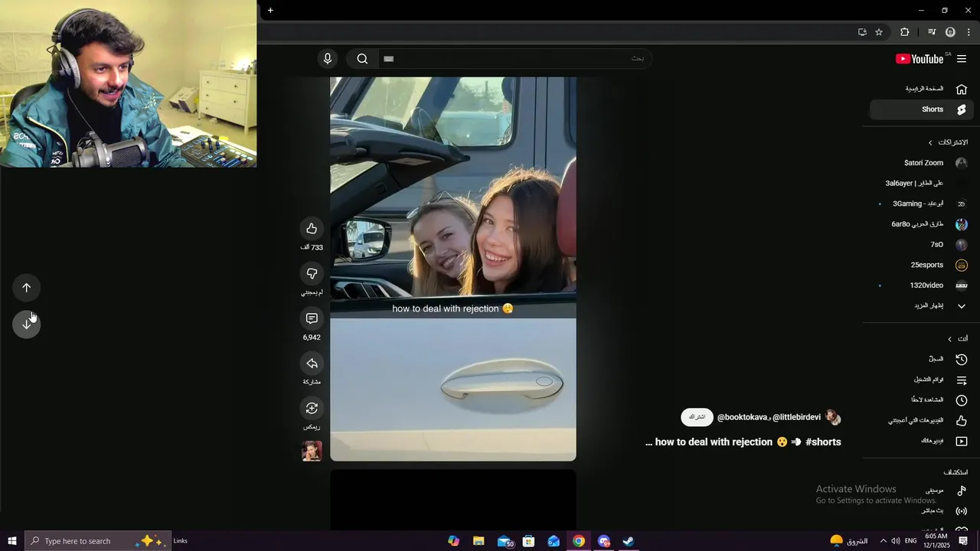980x551 pixels.
Task: Open Your videos from the sidebar
Action: [921, 441]
